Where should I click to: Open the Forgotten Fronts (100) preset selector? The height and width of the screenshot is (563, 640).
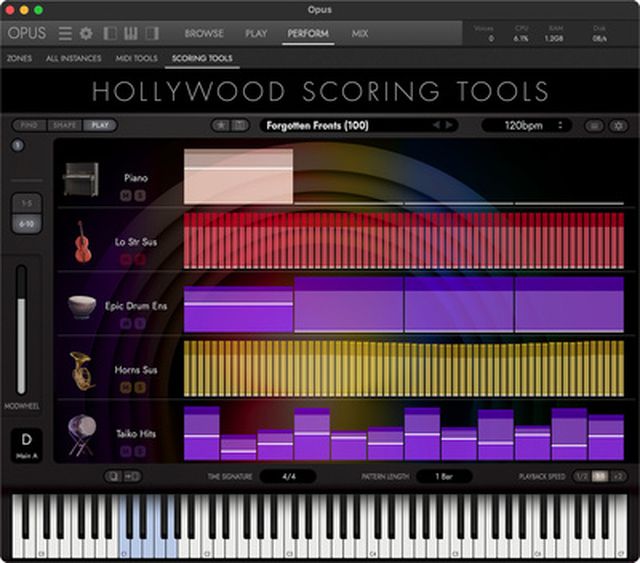pyautogui.click(x=358, y=125)
